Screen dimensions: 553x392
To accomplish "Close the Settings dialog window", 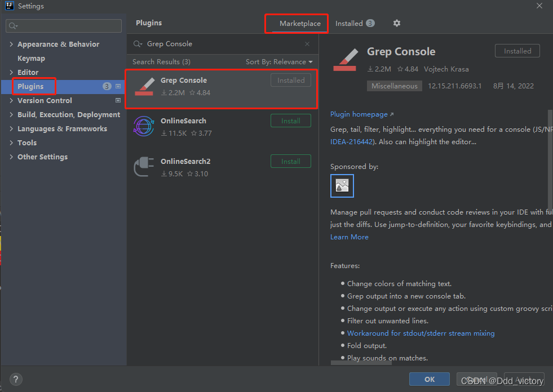I will pos(539,6).
